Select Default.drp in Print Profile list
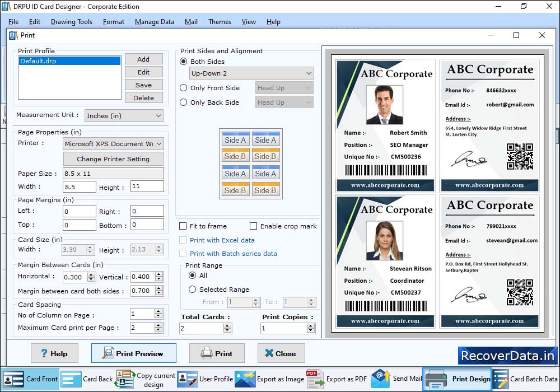Image resolution: width=560 pixels, height=392 pixels. click(69, 61)
